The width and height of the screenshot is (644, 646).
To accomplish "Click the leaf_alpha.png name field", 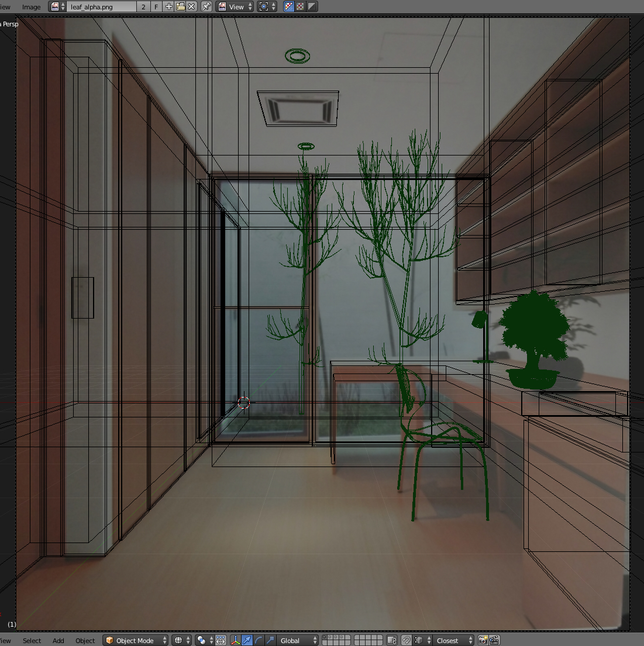I will click(99, 7).
